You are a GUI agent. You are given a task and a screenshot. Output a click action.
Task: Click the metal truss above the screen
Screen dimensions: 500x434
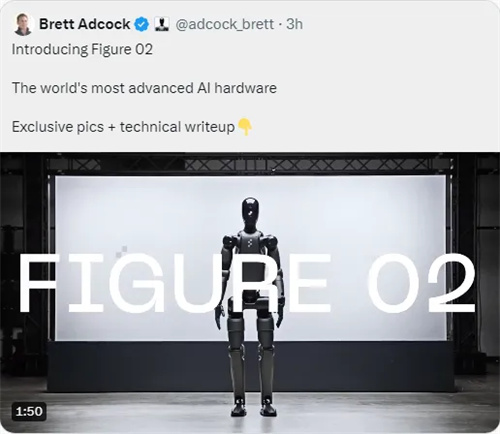point(250,164)
